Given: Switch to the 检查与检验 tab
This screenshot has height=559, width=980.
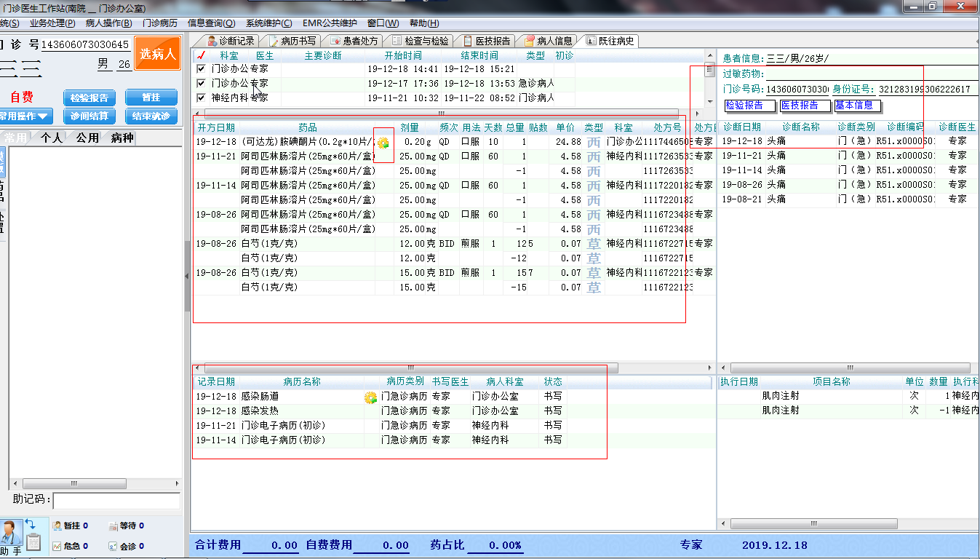Looking at the screenshot, I should tap(421, 41).
